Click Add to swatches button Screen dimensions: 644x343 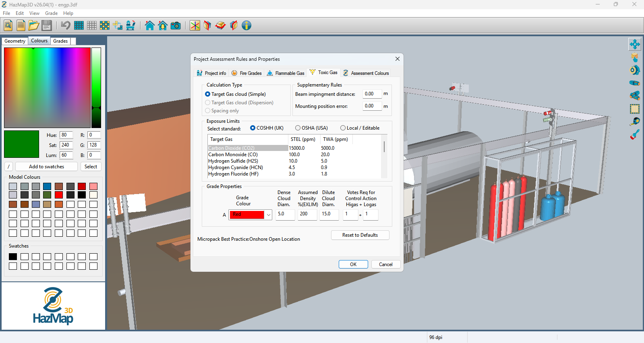[x=46, y=167]
